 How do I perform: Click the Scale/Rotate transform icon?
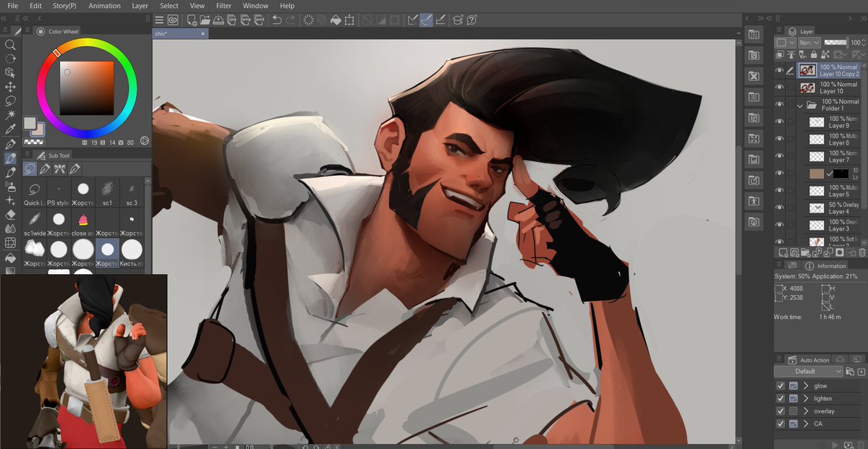(x=350, y=20)
